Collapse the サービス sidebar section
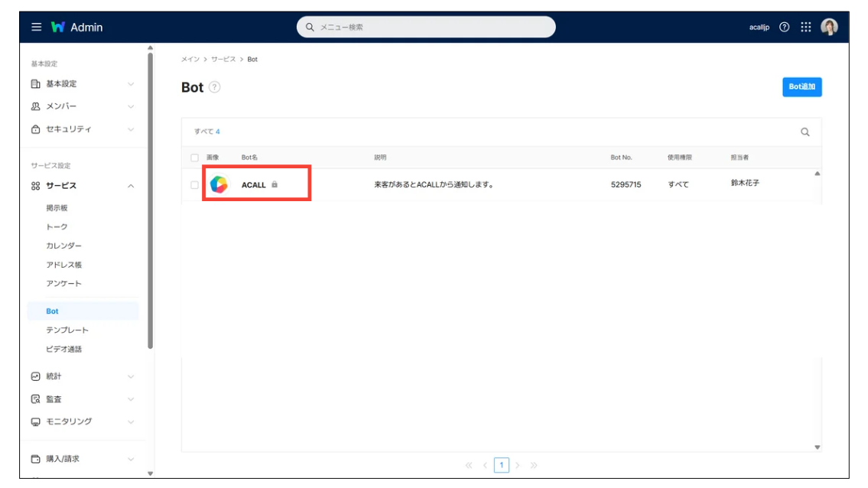The image size is (868, 488). tap(83, 186)
